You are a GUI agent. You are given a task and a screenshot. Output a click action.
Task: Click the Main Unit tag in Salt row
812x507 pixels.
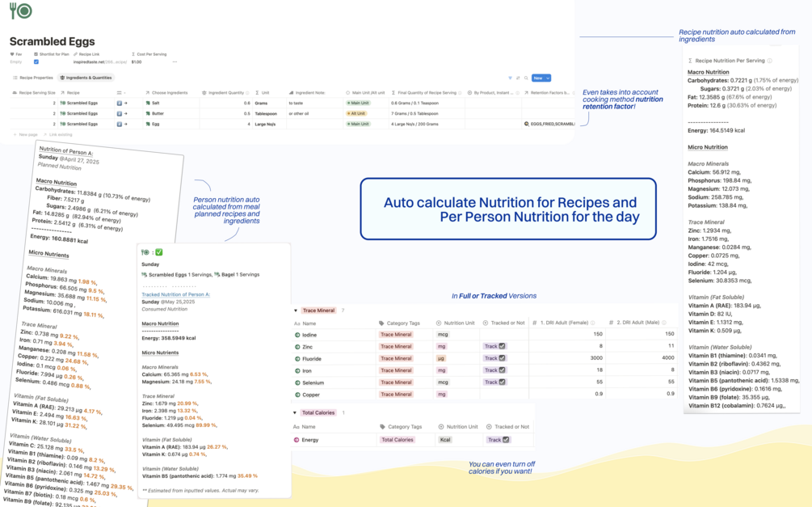coord(358,104)
